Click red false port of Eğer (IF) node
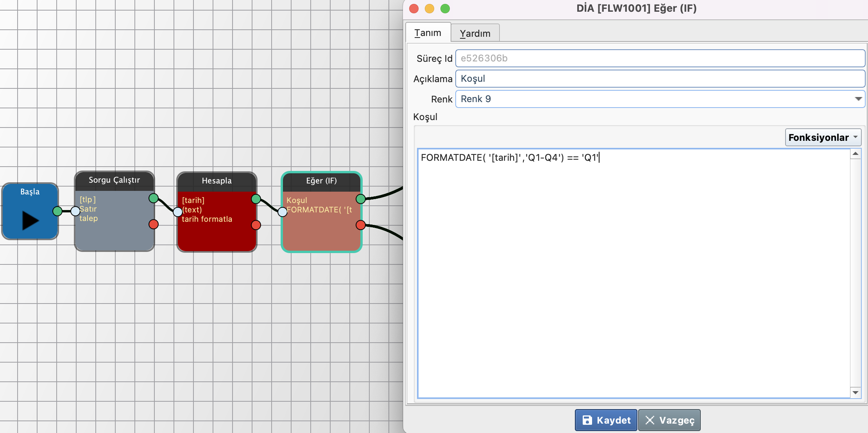The width and height of the screenshot is (868, 433). pyautogui.click(x=361, y=225)
